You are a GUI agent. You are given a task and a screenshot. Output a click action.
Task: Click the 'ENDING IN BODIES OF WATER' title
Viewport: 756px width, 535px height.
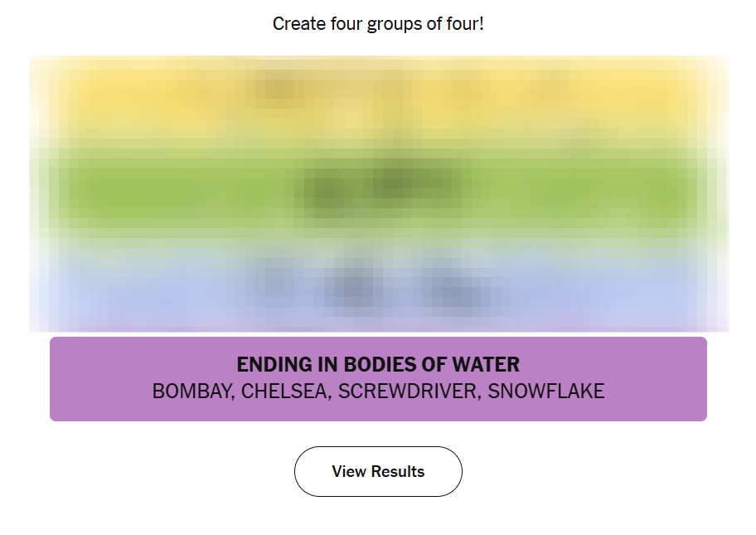378,364
